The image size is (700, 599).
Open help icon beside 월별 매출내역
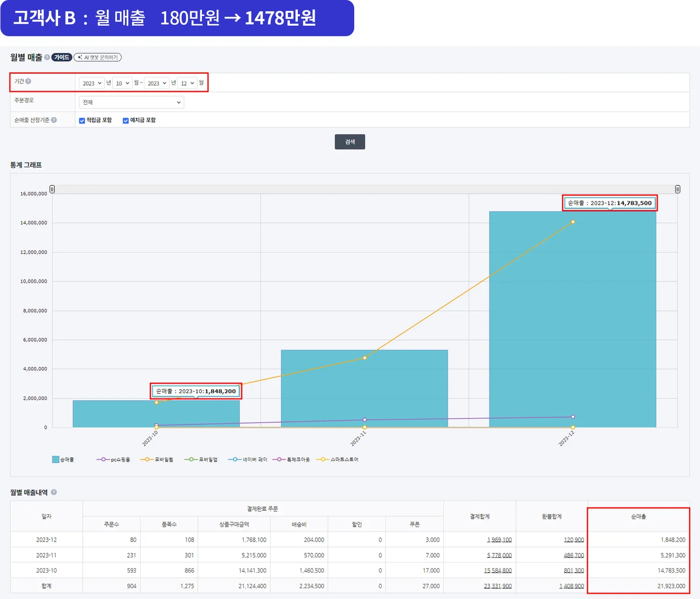(54, 492)
